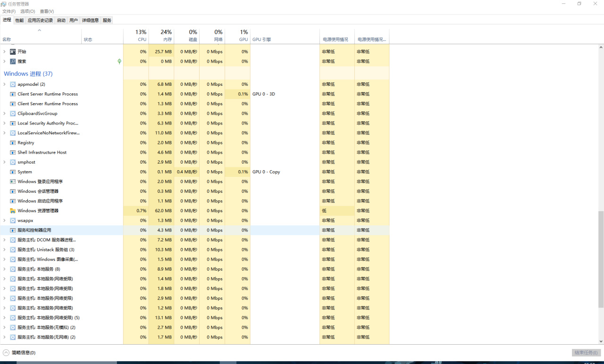Click the ClipboardSvcGroup gear icon
Viewport: 604px width, 364px height.
click(x=13, y=114)
